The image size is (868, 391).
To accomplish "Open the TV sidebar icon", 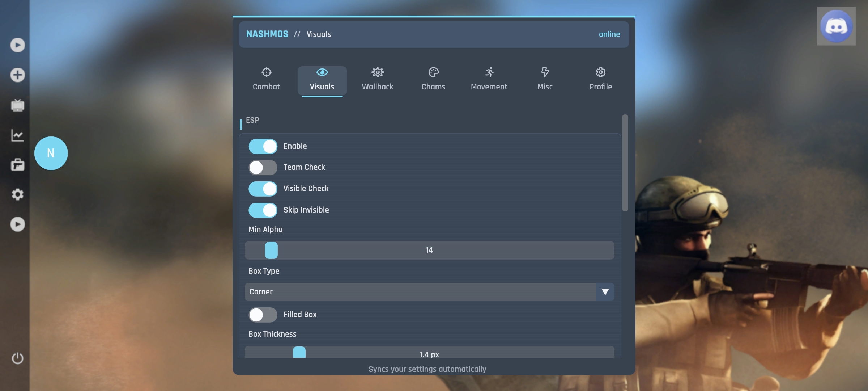I will (x=17, y=105).
